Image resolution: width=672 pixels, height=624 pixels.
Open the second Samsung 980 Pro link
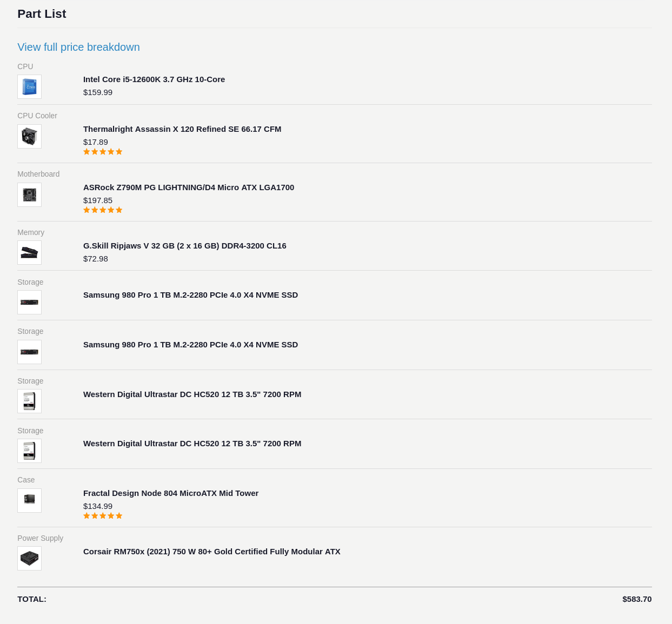[190, 345]
